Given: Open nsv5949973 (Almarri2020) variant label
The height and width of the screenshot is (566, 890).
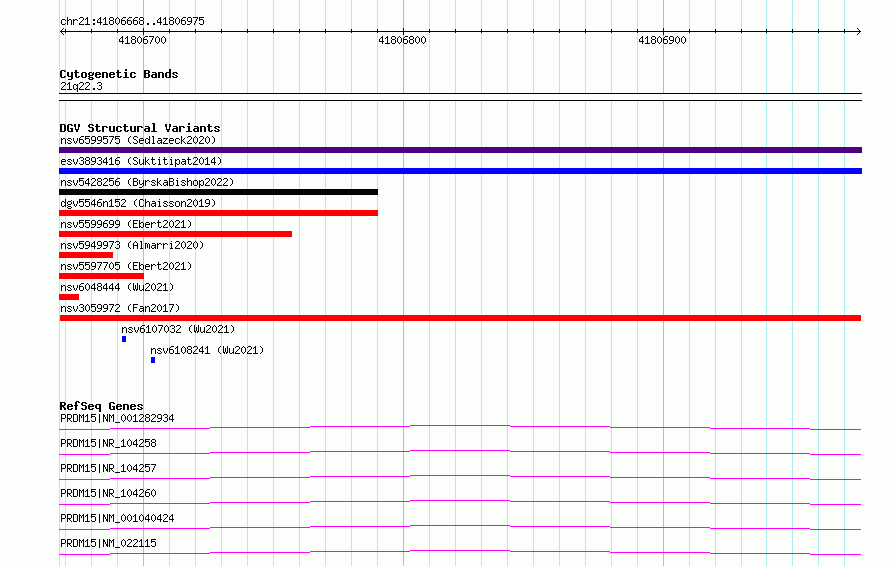Looking at the screenshot, I should point(132,245).
